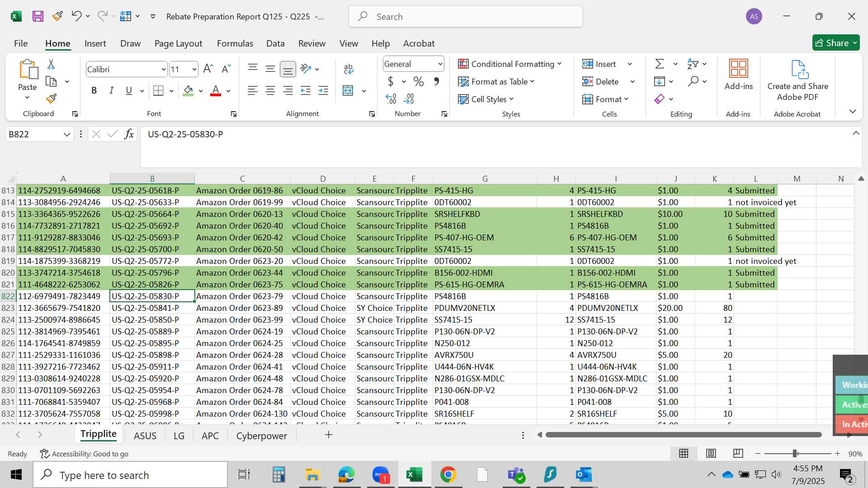Switch to the Formulas ribbon tab
Screen dimensions: 868x488
[235, 43]
